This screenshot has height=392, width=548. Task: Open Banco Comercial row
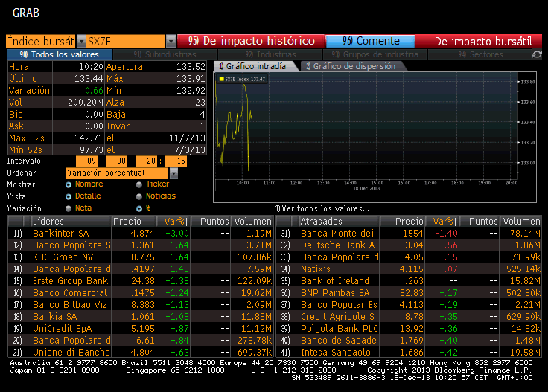coord(140,292)
